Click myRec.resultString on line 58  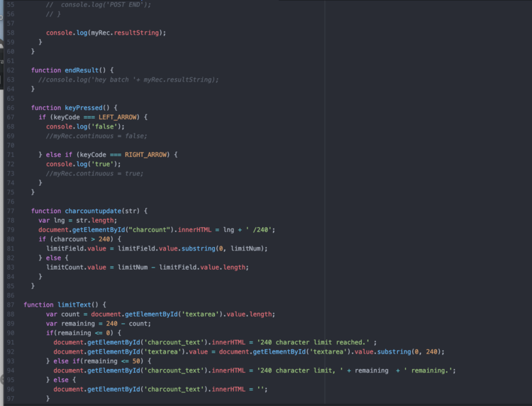pos(125,33)
